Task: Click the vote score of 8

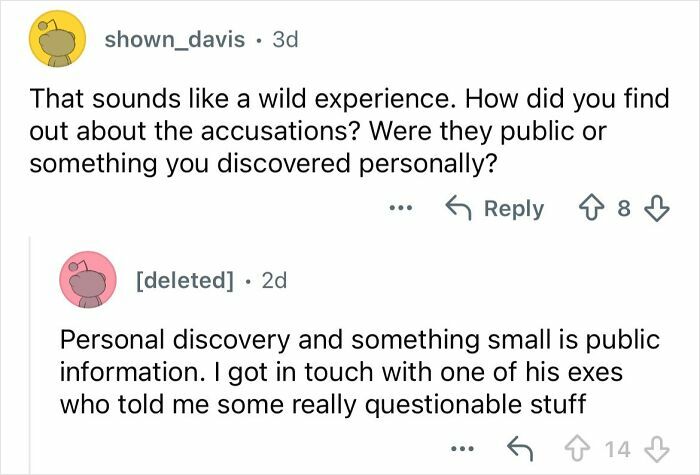Action: coord(623,209)
